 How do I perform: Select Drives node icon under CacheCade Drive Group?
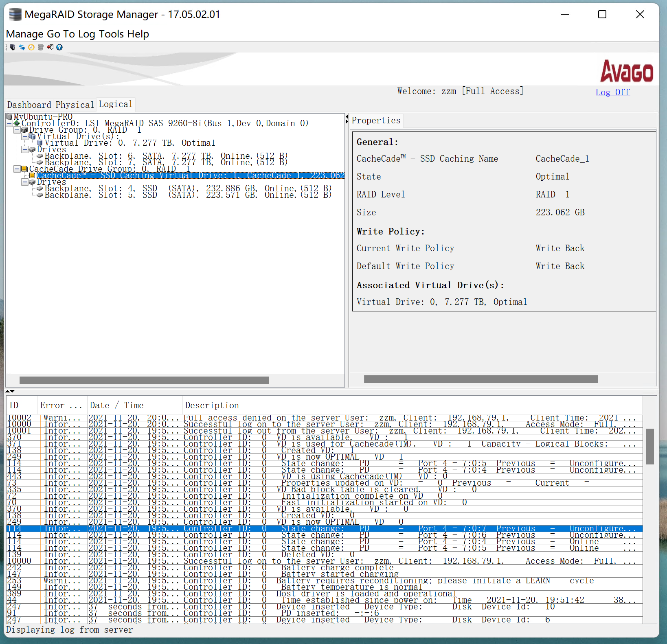click(32, 182)
